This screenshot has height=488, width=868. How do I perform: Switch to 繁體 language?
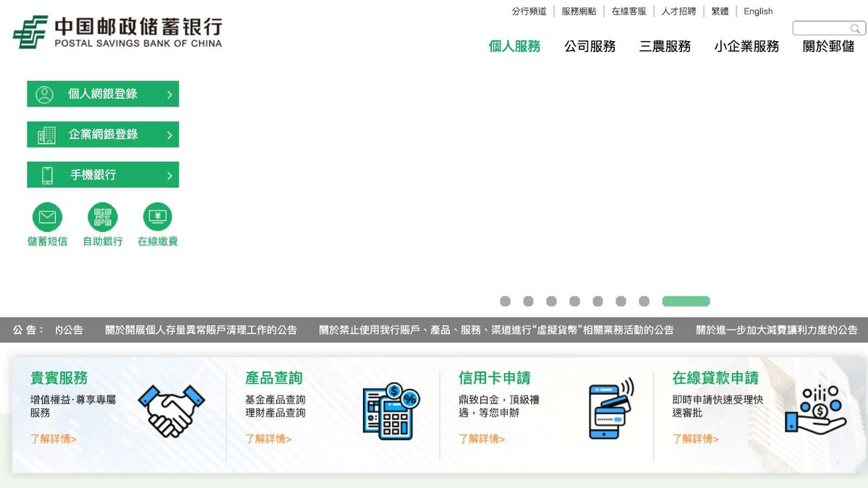720,12
